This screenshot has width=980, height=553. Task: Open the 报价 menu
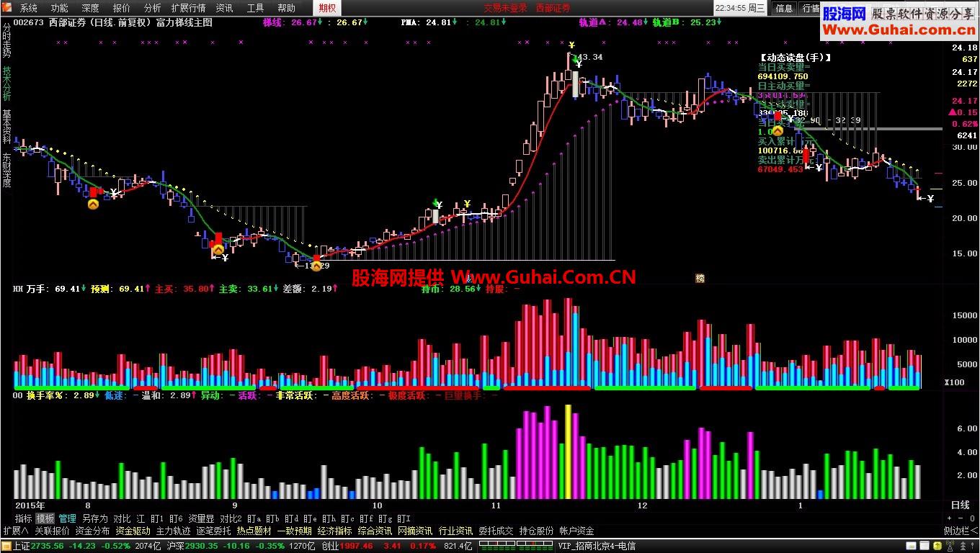point(122,8)
